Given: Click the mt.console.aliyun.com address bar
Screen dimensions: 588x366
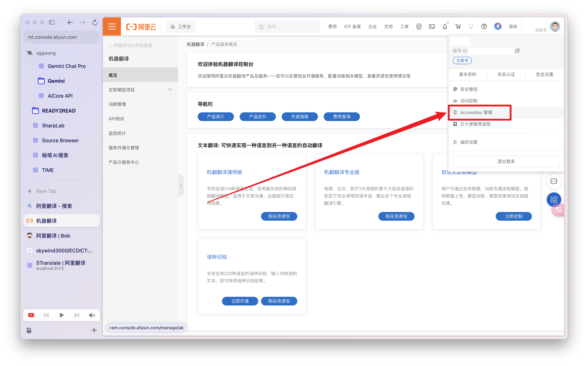Looking at the screenshot, I should coord(61,37).
